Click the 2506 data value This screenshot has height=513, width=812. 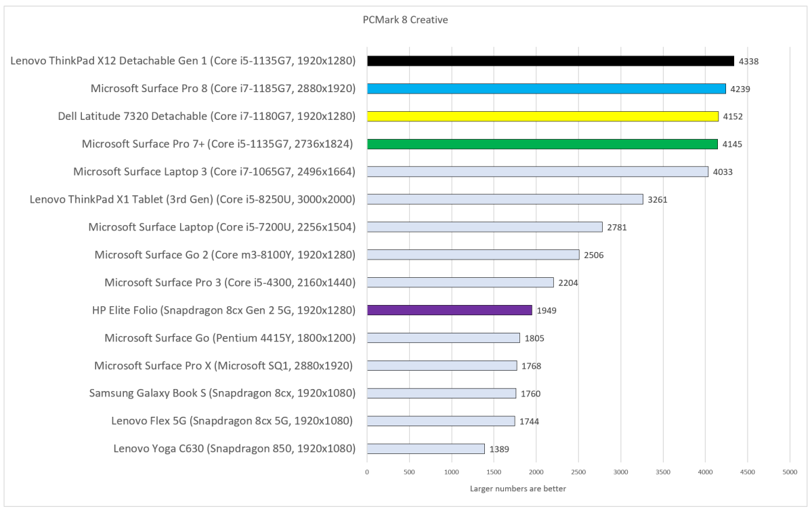coord(593,255)
